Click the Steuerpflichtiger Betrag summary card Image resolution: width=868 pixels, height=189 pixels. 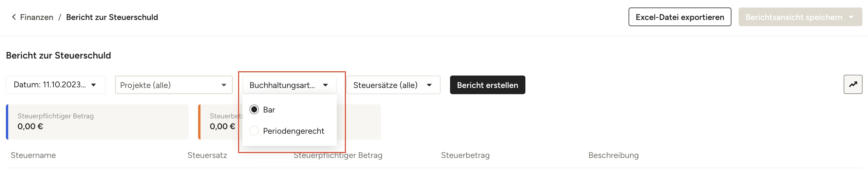(x=97, y=122)
